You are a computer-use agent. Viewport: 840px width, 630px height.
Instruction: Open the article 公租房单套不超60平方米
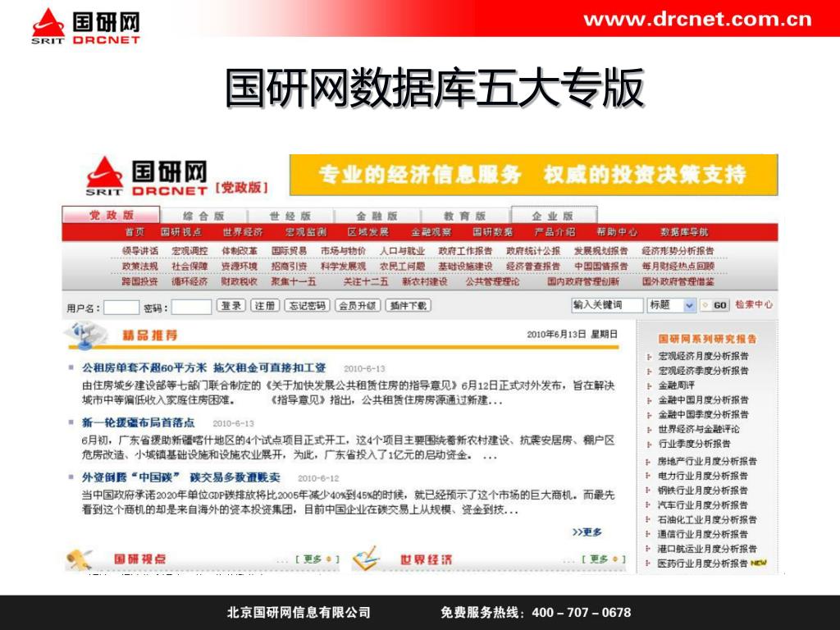(203, 368)
